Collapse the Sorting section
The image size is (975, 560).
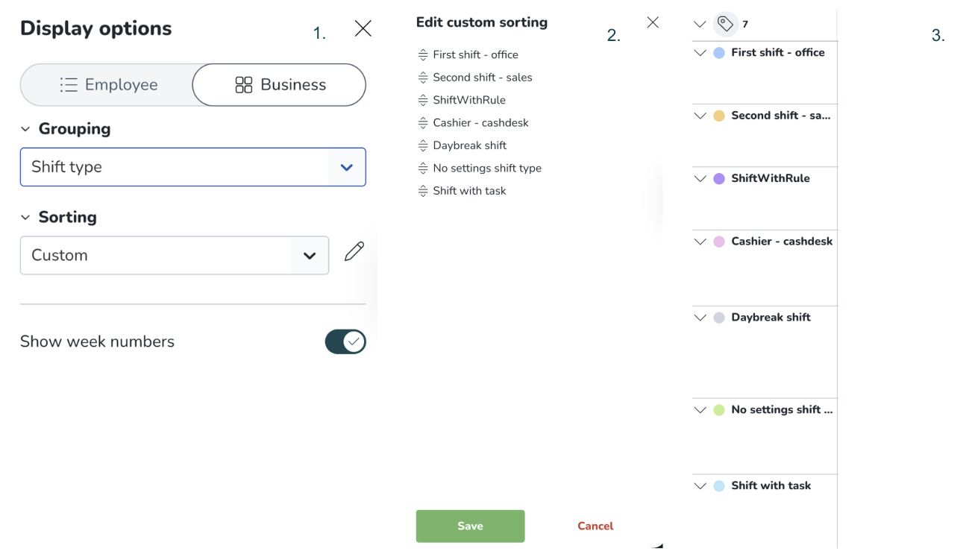coord(25,218)
